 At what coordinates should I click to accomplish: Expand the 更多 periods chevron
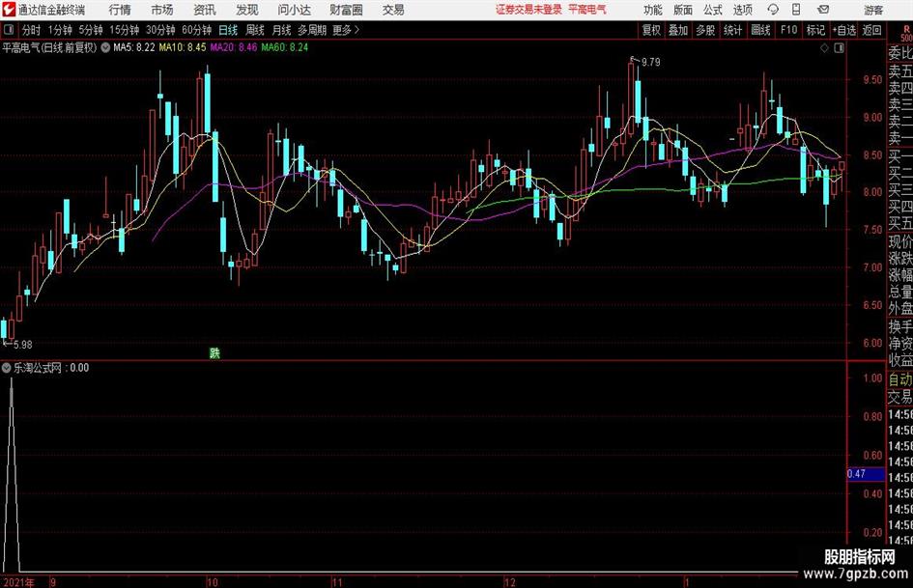[347, 30]
